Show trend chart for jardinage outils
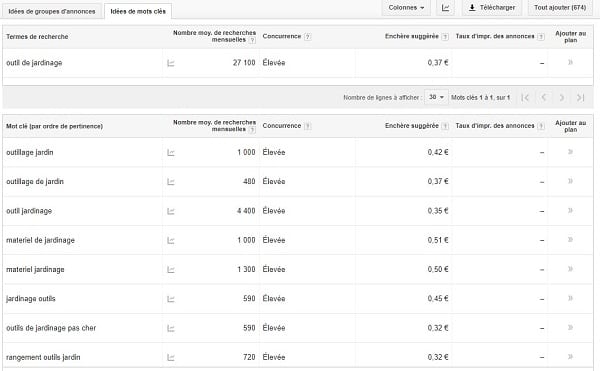 point(171,299)
